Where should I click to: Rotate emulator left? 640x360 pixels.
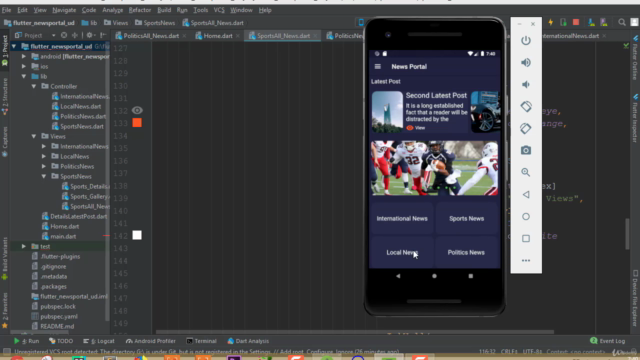(526, 107)
